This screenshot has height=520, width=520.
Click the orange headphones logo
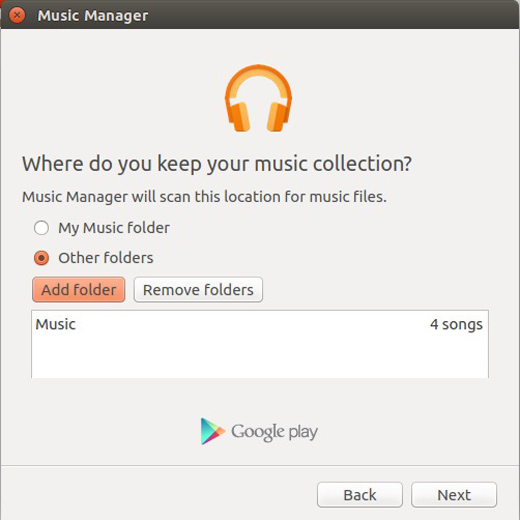point(258,98)
